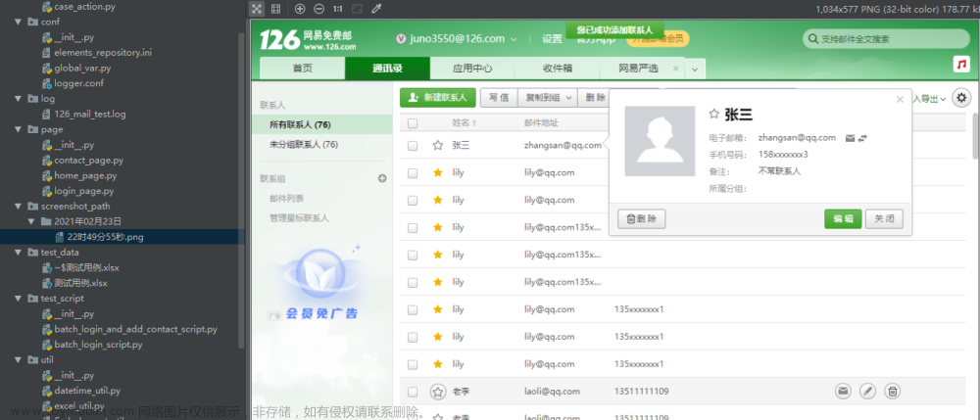
Task: Click the zoom out icon in image viewer
Action: (318, 9)
